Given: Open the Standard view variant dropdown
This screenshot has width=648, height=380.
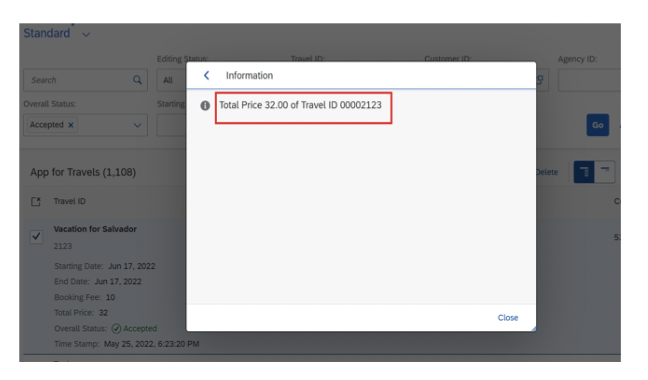Looking at the screenshot, I should (x=86, y=35).
